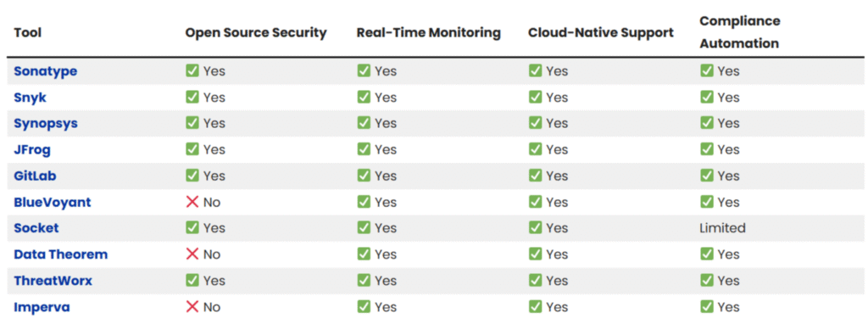Click Imperva's green check under Real-Time Monitoring

pos(364,307)
